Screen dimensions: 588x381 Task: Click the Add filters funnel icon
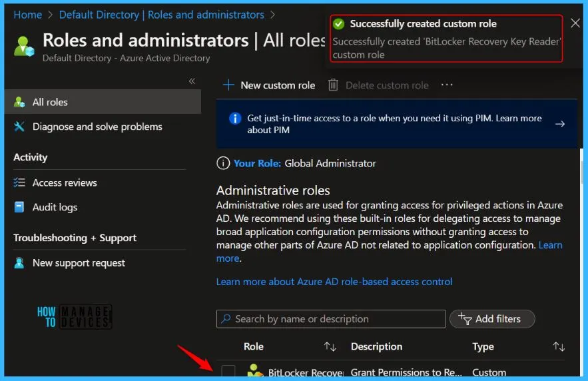(x=465, y=319)
